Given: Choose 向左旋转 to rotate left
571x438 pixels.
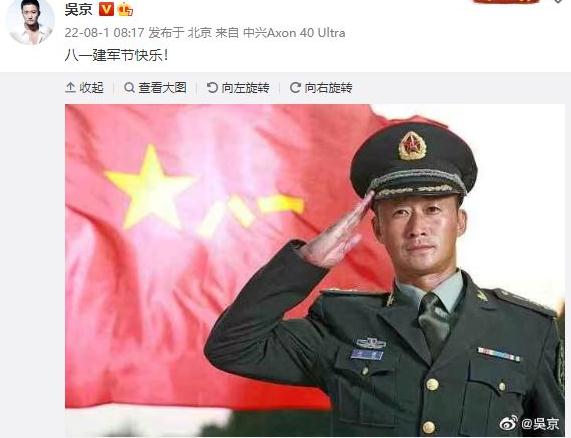Looking at the screenshot, I should [246, 88].
